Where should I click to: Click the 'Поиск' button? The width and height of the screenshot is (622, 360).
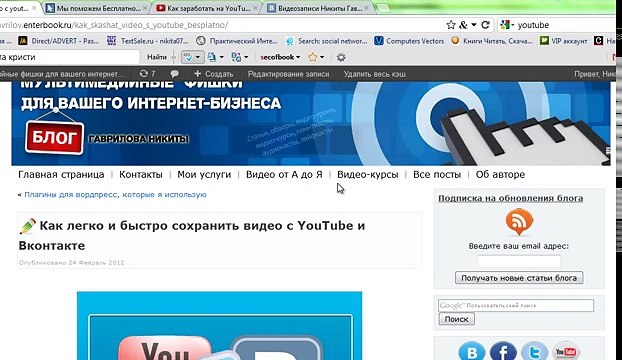(x=456, y=319)
